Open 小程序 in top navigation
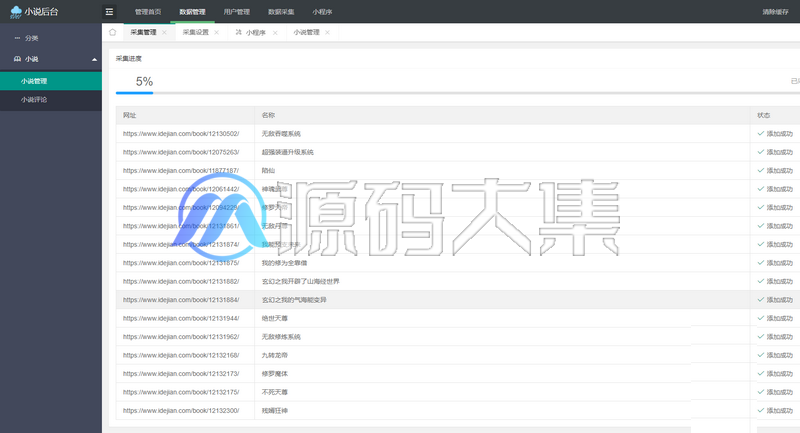Screen dimensions: 800x433 [322, 12]
